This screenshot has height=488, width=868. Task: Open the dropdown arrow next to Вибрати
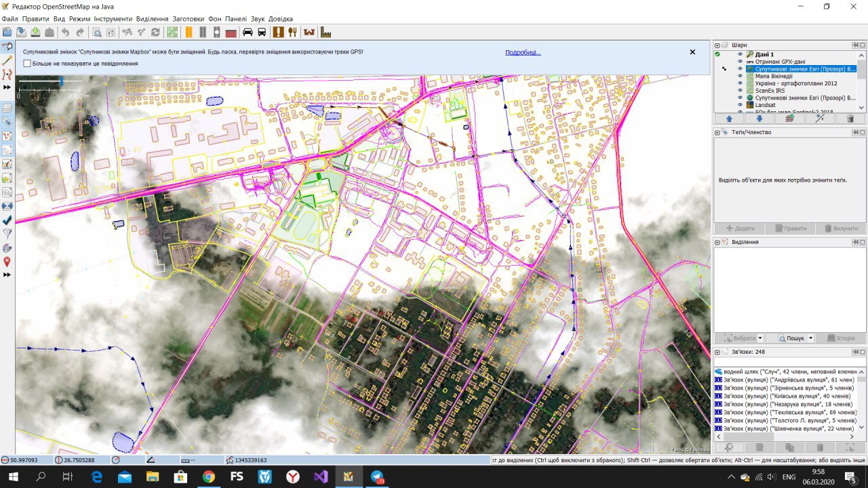[760, 338]
